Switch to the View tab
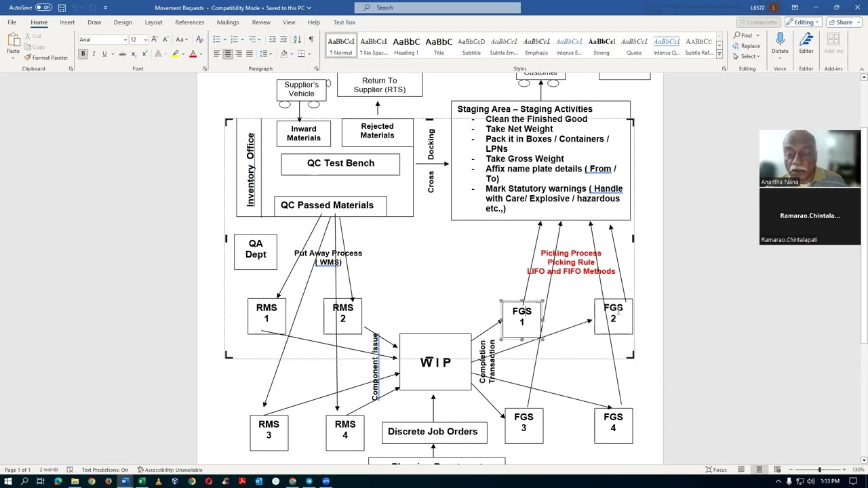 click(289, 22)
